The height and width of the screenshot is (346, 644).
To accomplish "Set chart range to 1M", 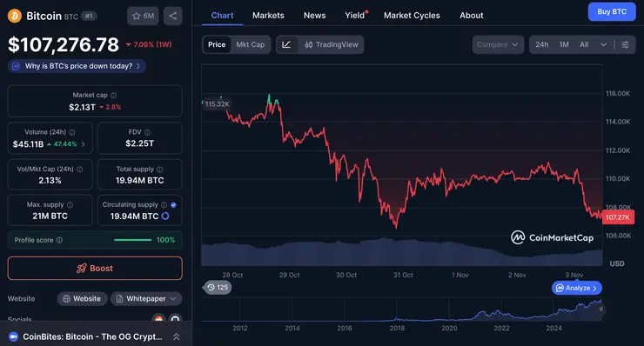I will coord(564,44).
